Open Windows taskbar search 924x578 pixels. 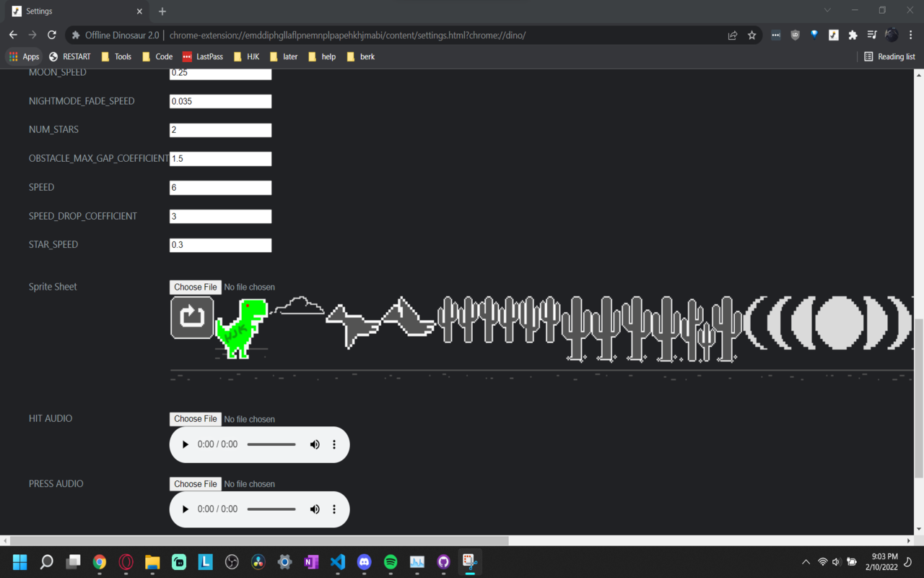click(x=47, y=562)
